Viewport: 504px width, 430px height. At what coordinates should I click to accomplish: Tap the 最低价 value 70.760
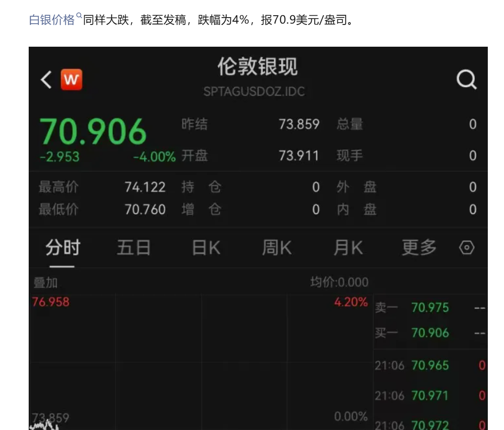145,209
